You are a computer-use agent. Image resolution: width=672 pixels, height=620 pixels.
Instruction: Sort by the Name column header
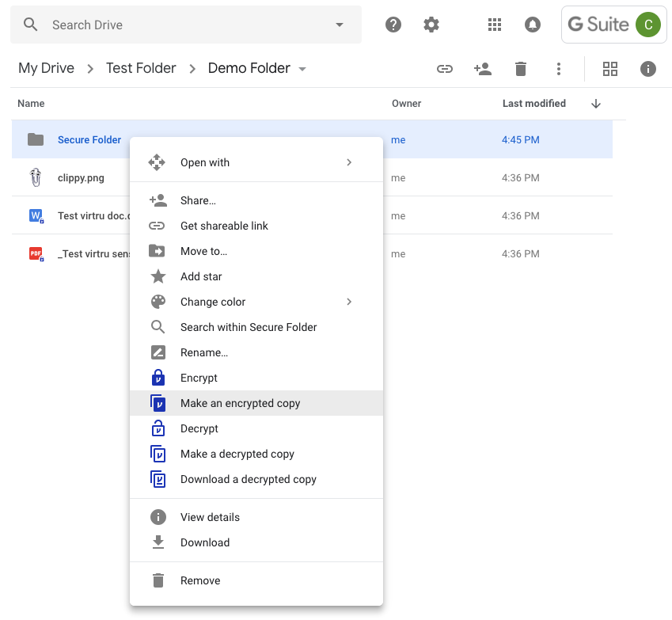[31, 103]
